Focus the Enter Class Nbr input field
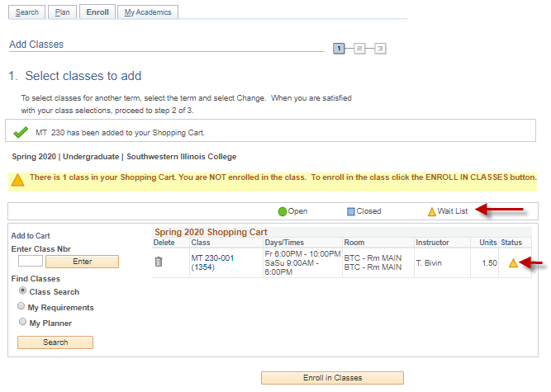This screenshot has width=551, height=392. pyautogui.click(x=31, y=262)
